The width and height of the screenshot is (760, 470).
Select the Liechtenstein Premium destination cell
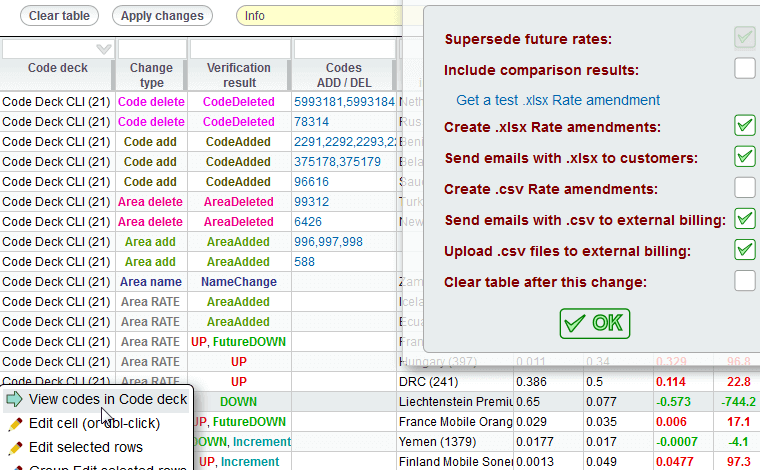455,402
